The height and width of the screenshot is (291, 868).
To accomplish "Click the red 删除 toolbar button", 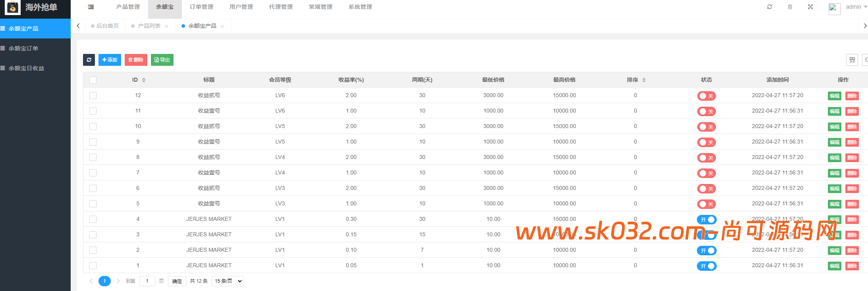I will coord(136,60).
